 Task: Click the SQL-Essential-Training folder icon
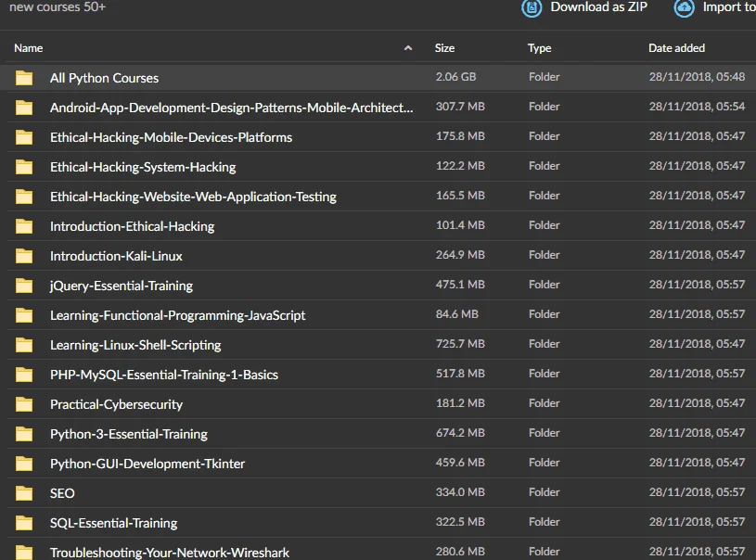(24, 523)
